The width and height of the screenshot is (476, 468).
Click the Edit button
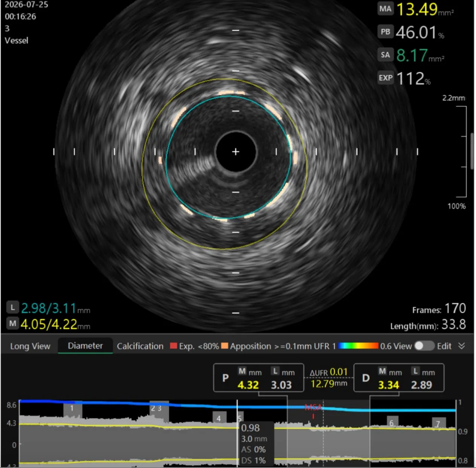(444, 346)
